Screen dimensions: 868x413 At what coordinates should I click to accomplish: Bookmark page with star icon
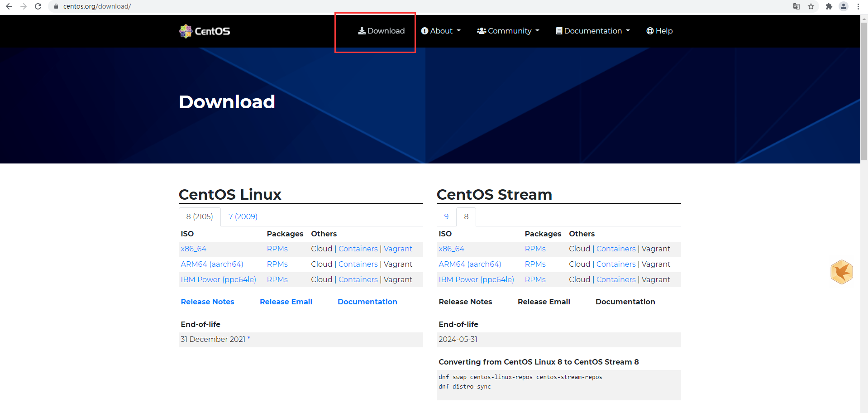click(x=811, y=6)
